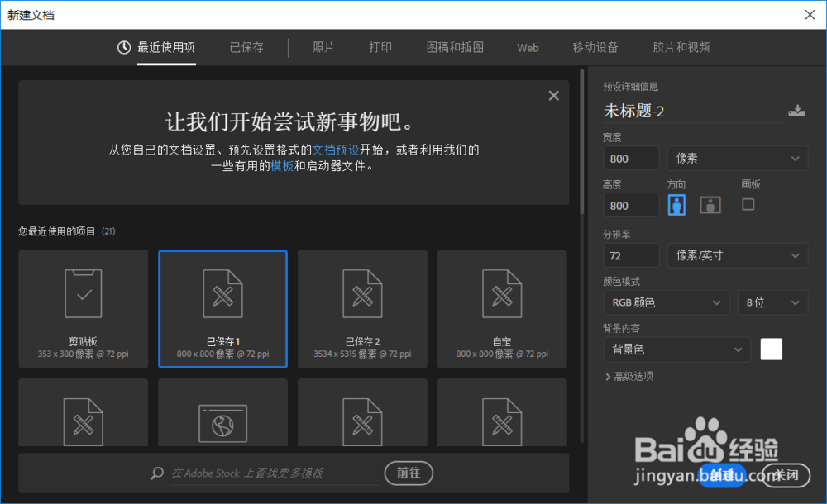Click the 创建 create button
Image resolution: width=827 pixels, height=504 pixels.
tap(722, 475)
